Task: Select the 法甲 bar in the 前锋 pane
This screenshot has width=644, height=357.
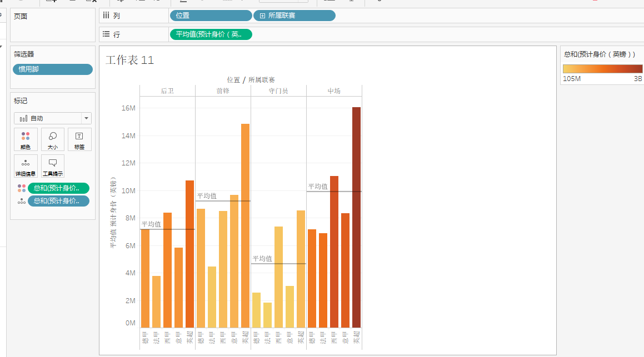Action: pyautogui.click(x=212, y=297)
